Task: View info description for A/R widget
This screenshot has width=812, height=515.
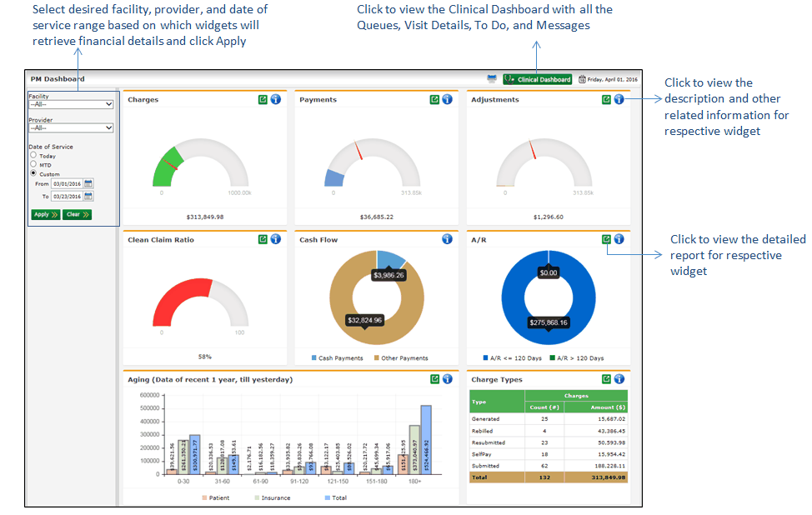Action: tap(619, 239)
